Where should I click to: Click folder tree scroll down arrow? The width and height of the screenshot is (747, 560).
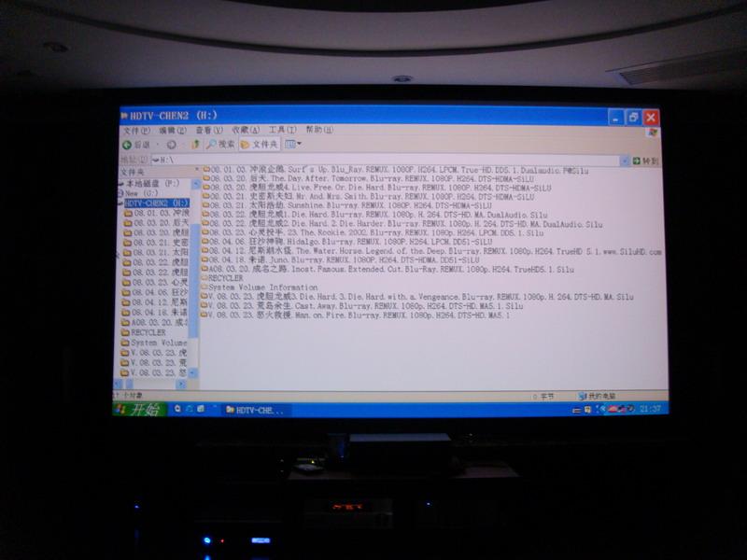tap(193, 372)
